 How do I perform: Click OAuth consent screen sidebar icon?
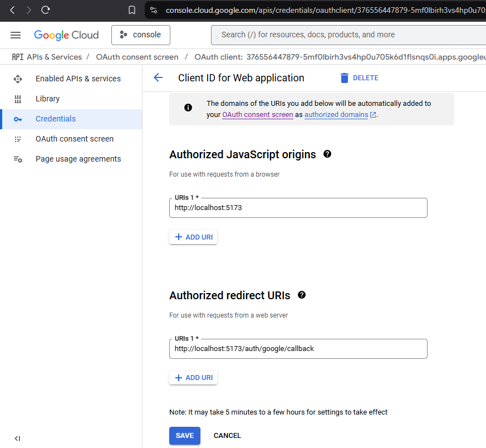18,139
